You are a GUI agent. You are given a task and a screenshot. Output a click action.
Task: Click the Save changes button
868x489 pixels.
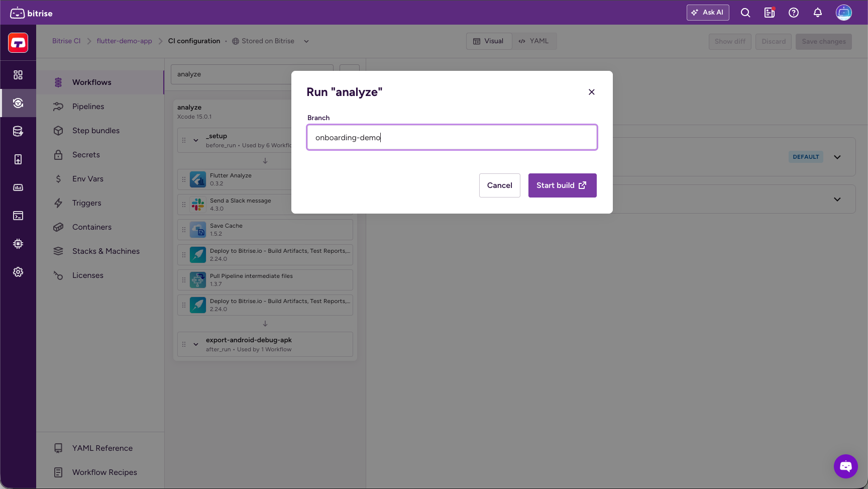tap(824, 42)
